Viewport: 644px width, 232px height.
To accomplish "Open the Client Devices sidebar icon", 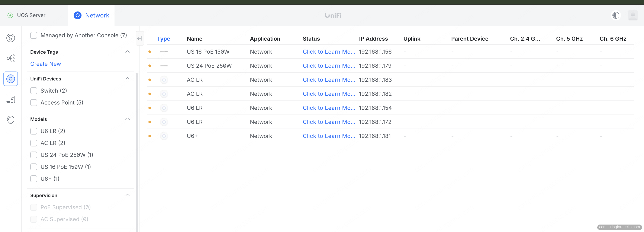I will (10, 99).
